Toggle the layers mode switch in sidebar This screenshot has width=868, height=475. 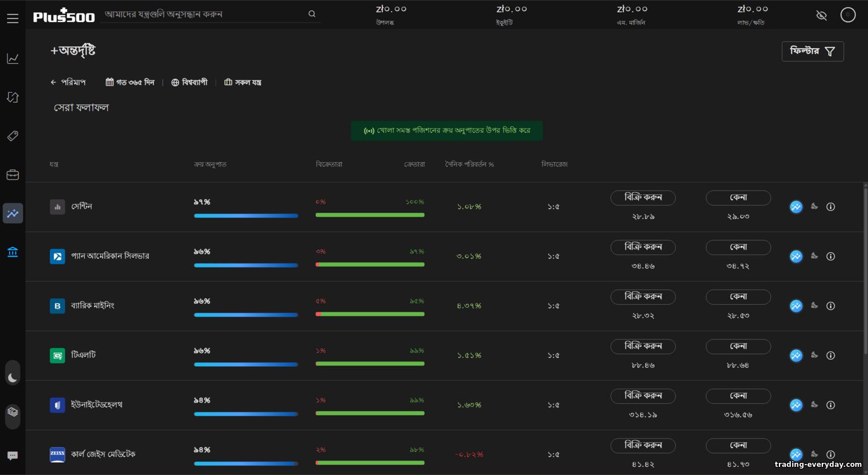[x=13, y=412]
